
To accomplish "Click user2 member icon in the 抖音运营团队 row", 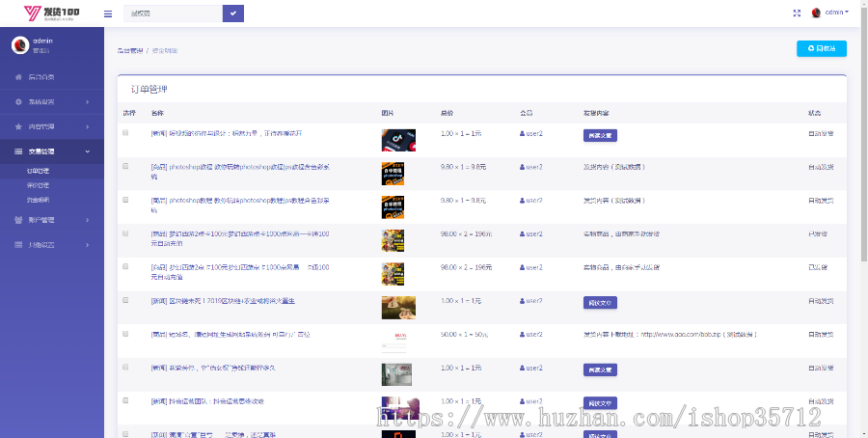I will (522, 401).
